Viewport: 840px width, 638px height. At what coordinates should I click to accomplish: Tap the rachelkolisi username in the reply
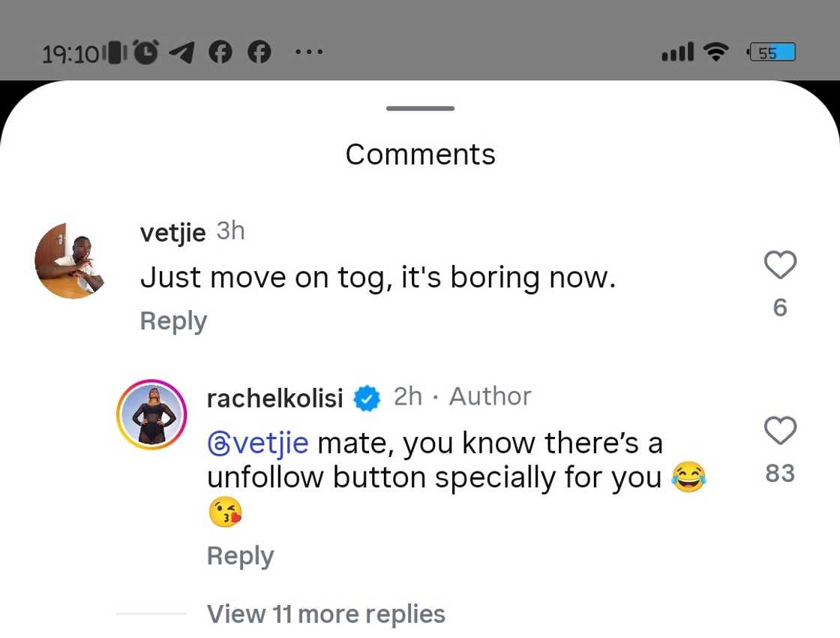[275, 398]
